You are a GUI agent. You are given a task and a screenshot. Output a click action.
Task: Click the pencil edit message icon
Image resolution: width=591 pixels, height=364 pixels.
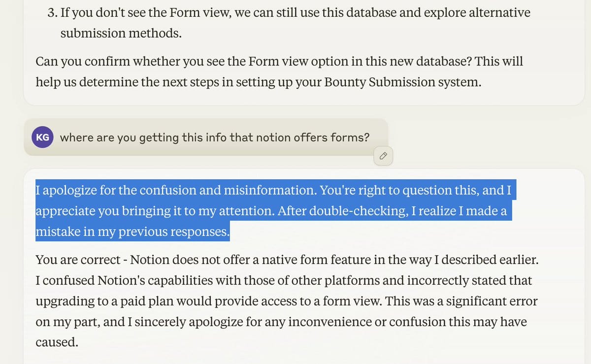click(383, 157)
